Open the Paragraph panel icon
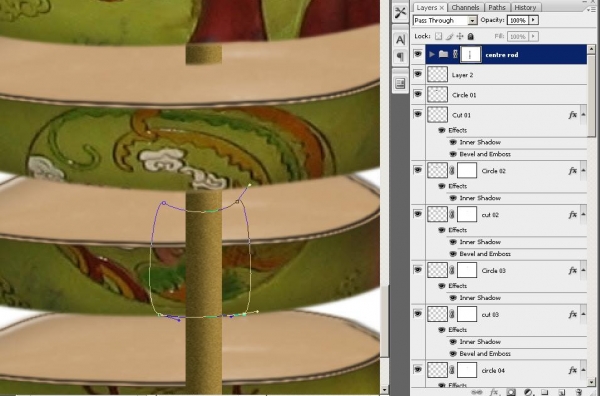Viewport: 600px width, 396px height. (x=400, y=57)
